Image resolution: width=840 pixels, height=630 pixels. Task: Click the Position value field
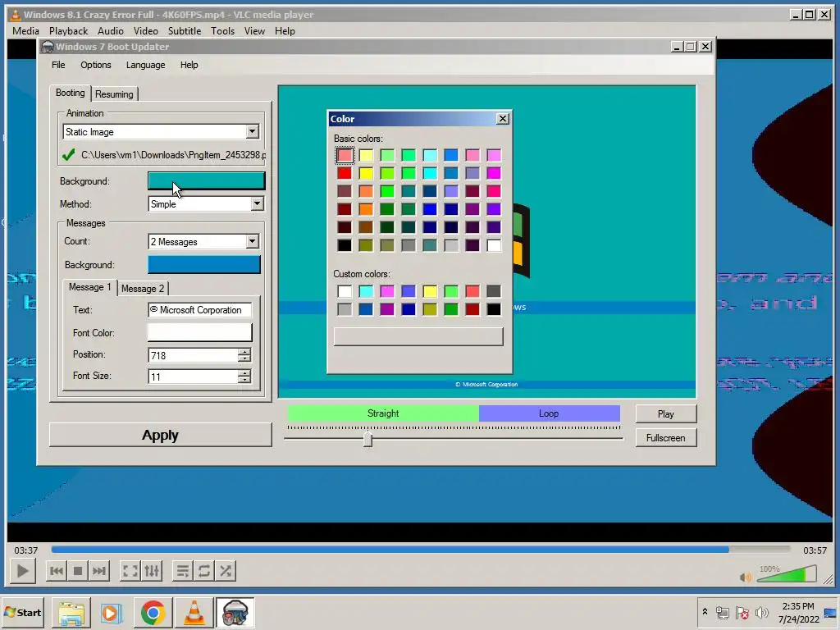coord(193,355)
